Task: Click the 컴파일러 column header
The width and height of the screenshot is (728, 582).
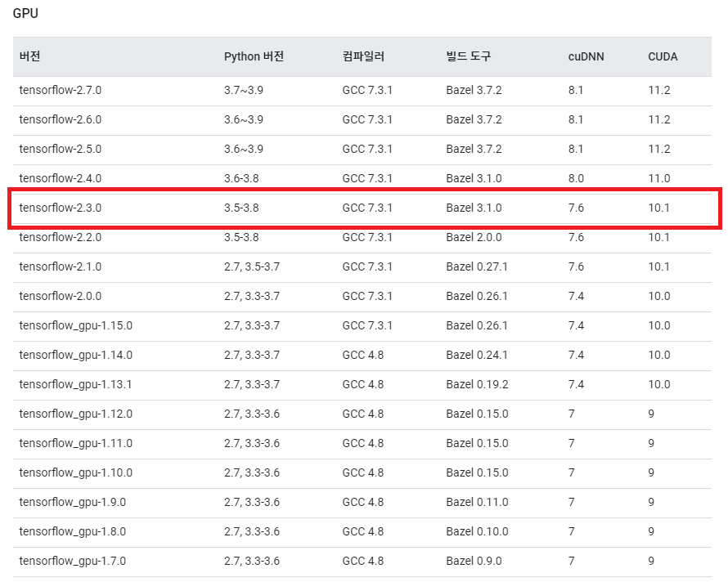Action: coord(363,56)
